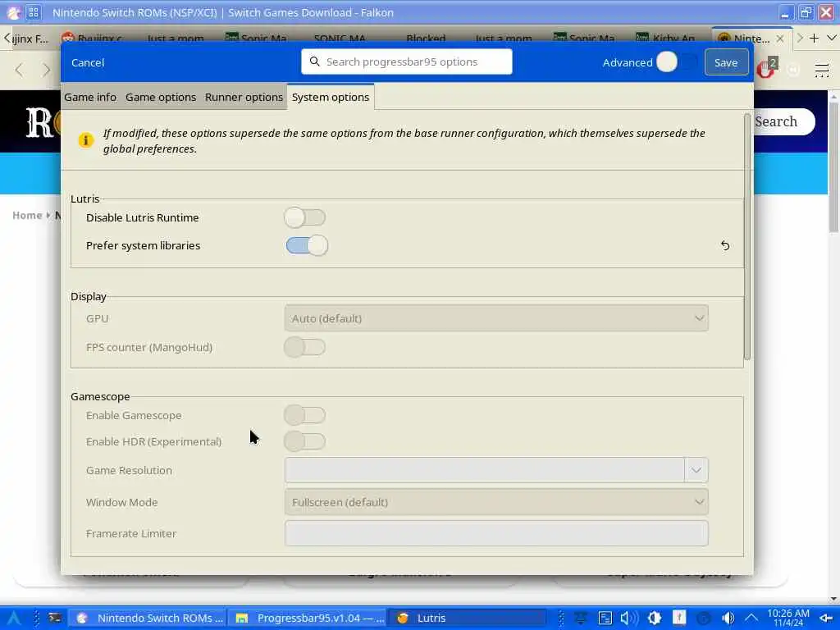Image resolution: width=840 pixels, height=630 pixels.
Task: Click the browser page vertical scrollbar
Action: point(833,166)
